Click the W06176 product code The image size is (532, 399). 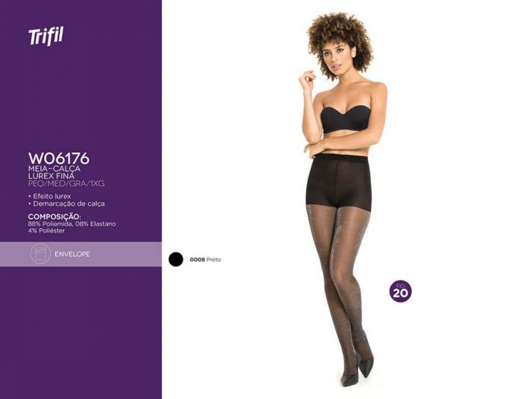tap(59, 158)
